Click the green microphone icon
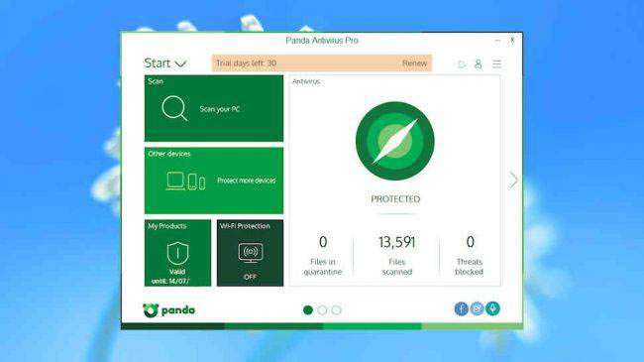644x362 pixels. (492, 308)
